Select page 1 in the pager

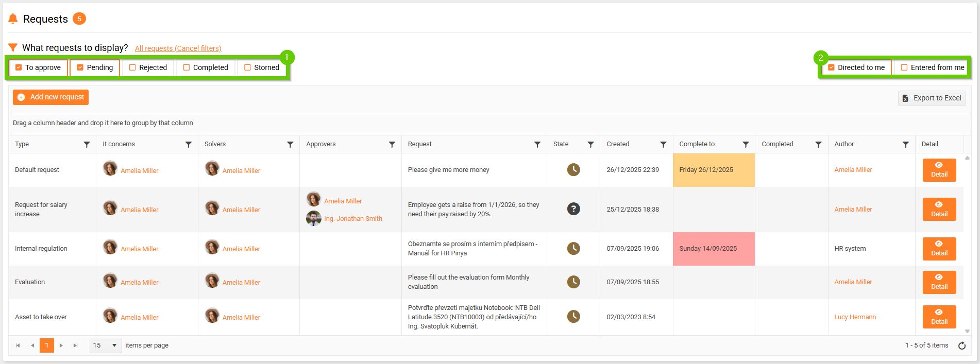tap(46, 345)
